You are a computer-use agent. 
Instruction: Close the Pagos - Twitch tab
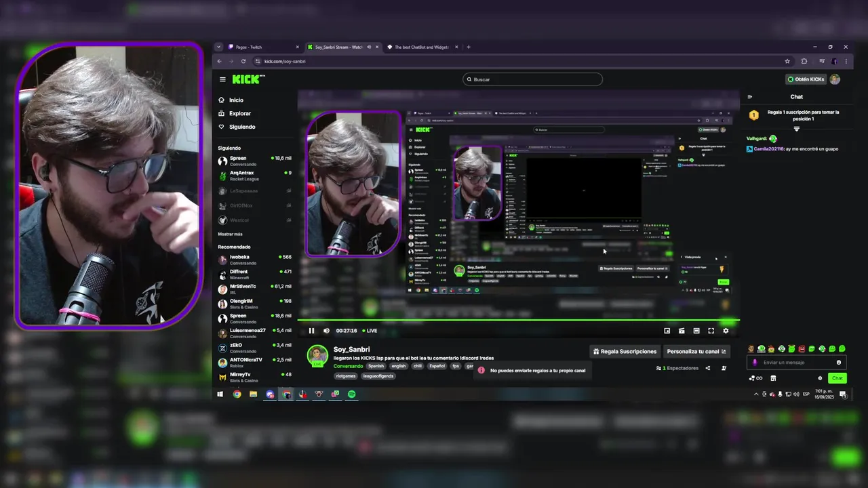click(297, 47)
